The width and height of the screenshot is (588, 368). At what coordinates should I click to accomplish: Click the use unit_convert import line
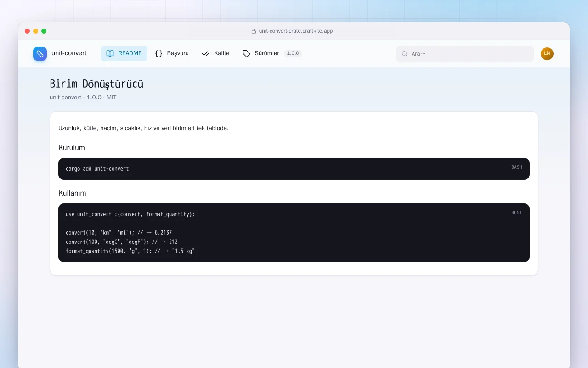coord(130,214)
